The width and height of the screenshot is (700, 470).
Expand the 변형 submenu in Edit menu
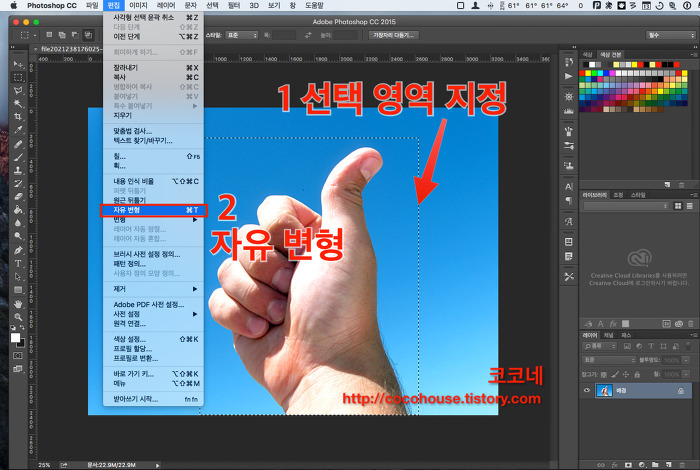click(x=153, y=220)
